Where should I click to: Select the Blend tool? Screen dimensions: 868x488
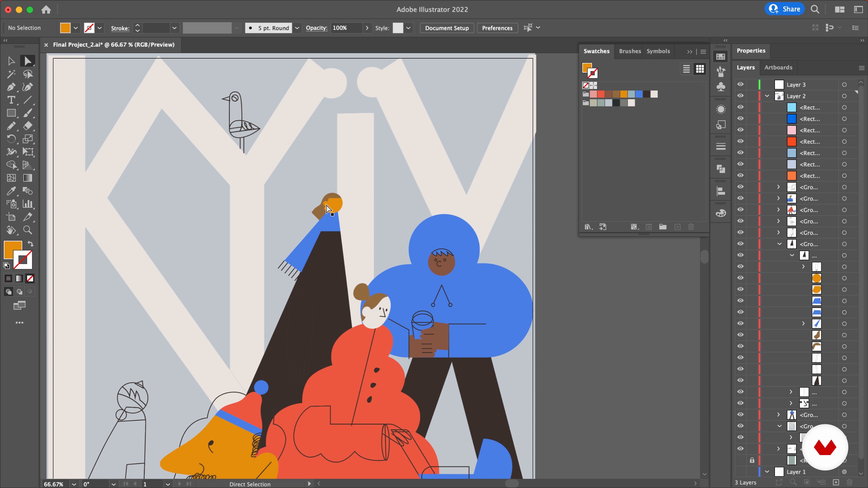[x=28, y=191]
